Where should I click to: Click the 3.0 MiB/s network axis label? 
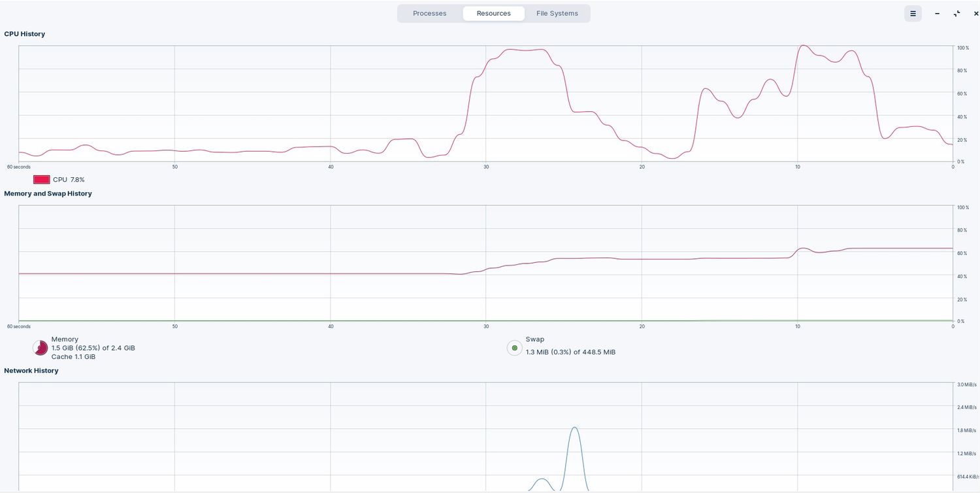[x=966, y=384]
